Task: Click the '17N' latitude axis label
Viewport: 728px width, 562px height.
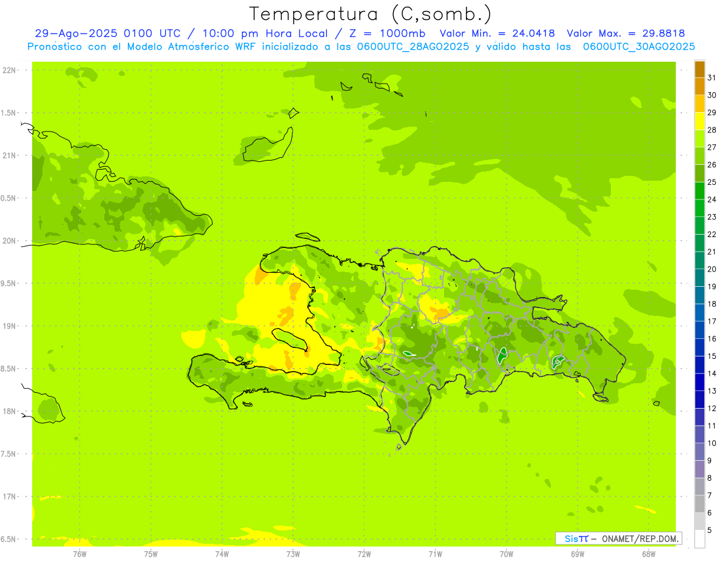Action: click(x=10, y=496)
